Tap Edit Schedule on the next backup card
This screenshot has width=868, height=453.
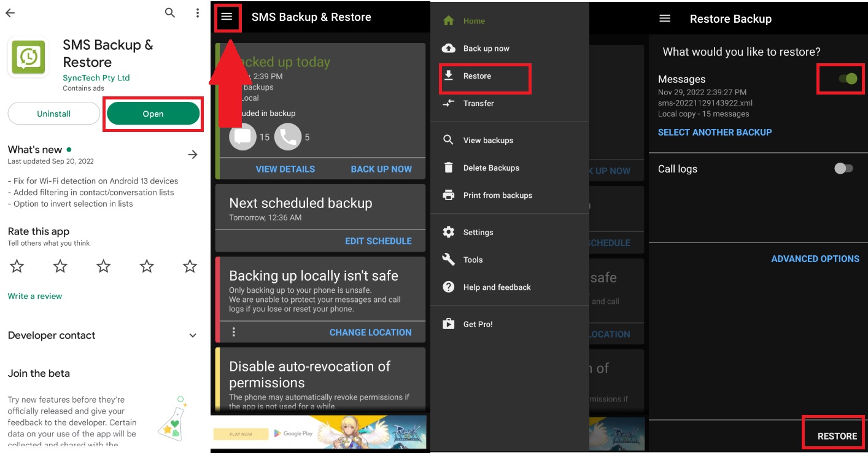tap(378, 241)
